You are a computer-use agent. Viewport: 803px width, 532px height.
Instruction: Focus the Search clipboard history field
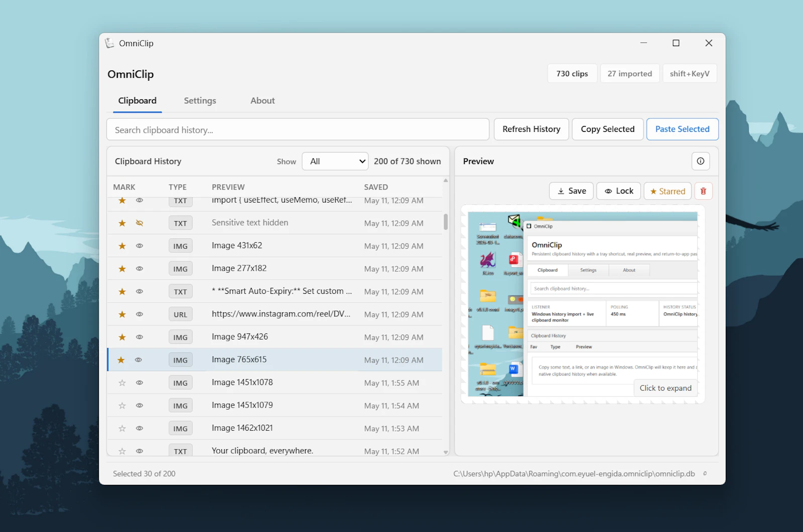point(298,130)
